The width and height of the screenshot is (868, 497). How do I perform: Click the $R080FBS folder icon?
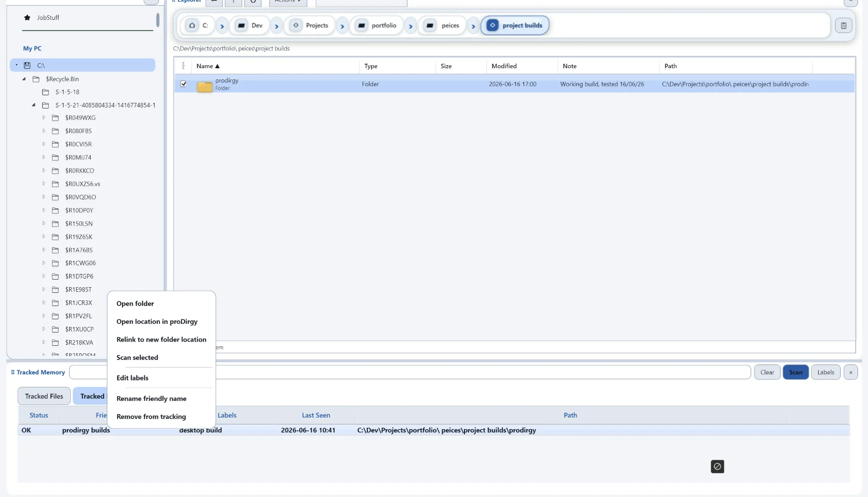(x=55, y=131)
